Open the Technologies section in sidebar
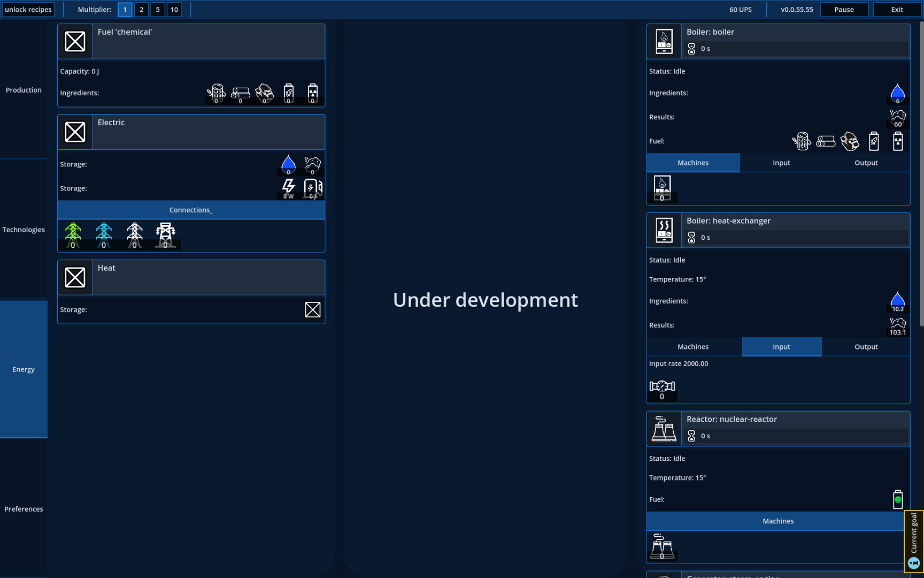Screen dimensions: 924x578 [24, 230]
